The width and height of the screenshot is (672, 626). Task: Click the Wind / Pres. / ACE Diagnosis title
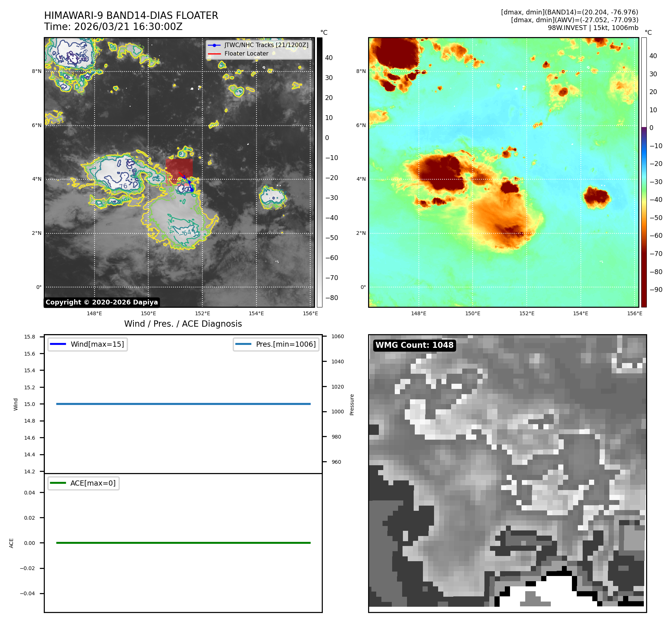click(183, 324)
